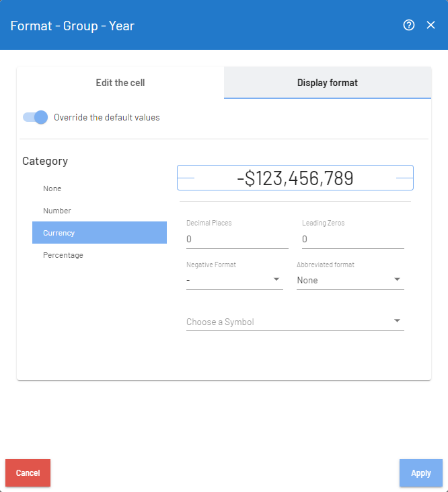Select the Display format tab
The width and height of the screenshot is (448, 492).
[327, 83]
